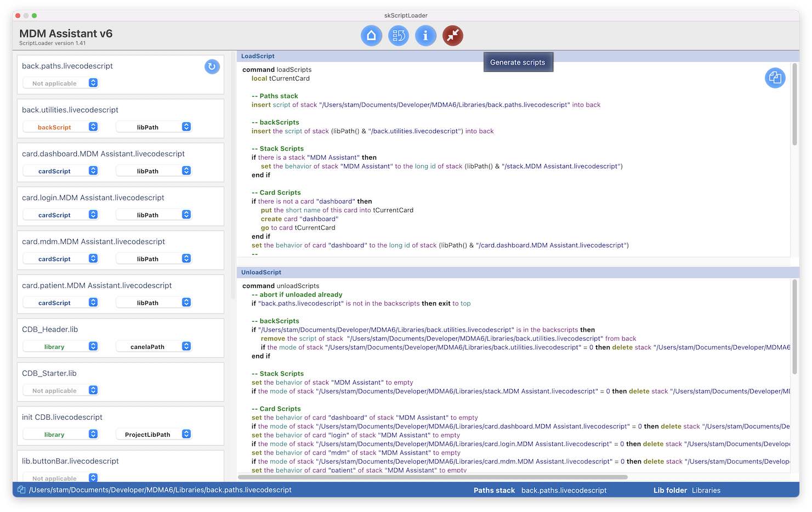Viewport: 812px width, 512px height.
Task: Click the LoadScript section header
Action: click(x=258, y=56)
